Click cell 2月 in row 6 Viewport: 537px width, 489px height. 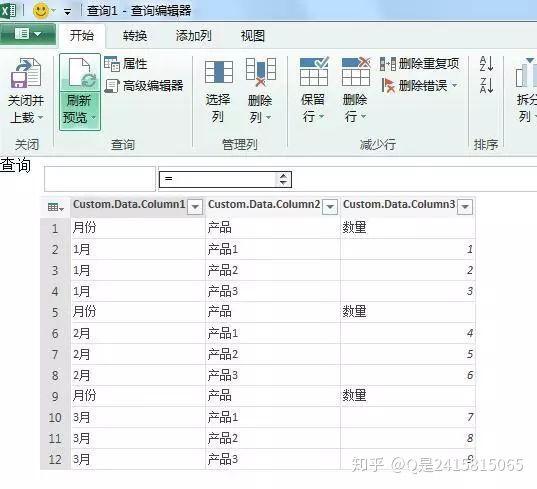[138, 334]
